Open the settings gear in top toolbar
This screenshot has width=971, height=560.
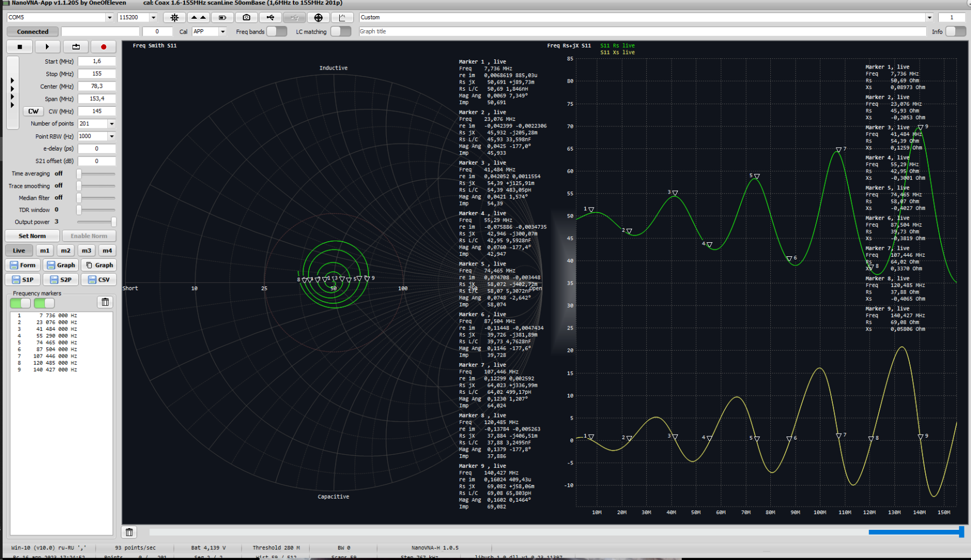174,17
